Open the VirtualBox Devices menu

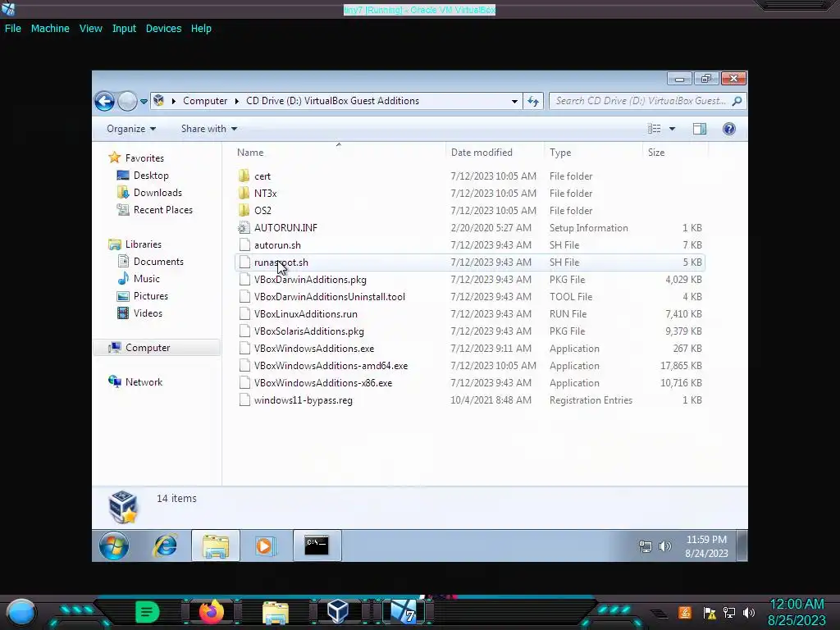pyautogui.click(x=163, y=29)
